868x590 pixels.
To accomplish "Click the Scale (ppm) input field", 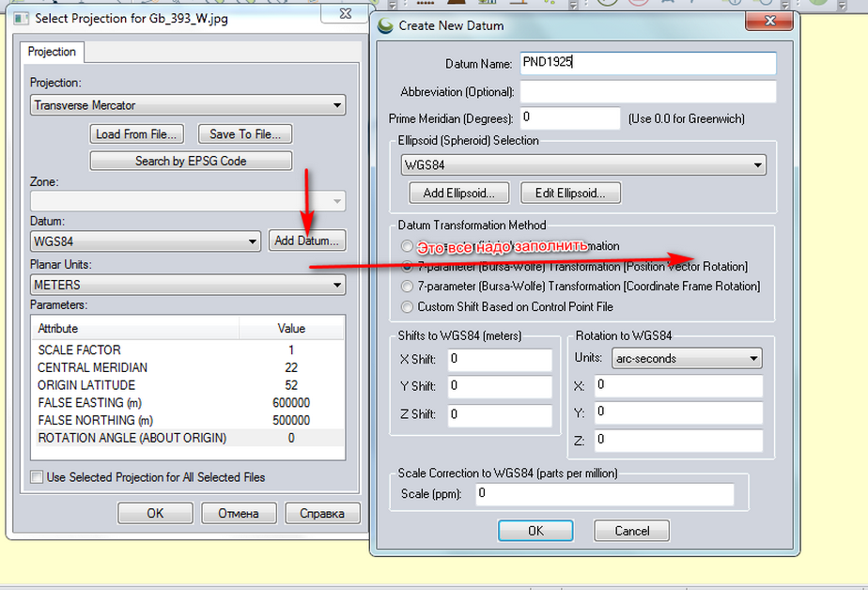I will pyautogui.click(x=605, y=493).
